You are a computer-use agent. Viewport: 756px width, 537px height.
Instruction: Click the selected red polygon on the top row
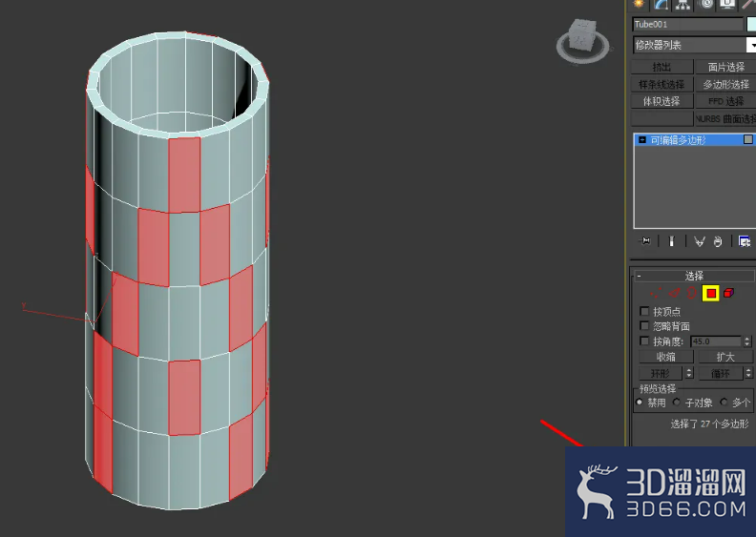click(184, 175)
